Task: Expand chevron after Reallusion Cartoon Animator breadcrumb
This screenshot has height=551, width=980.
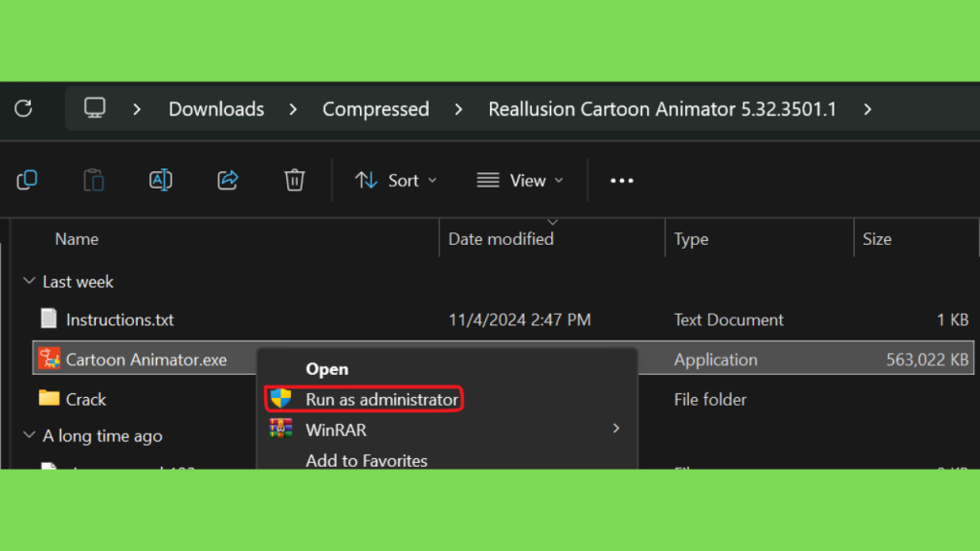Action: 867,109
